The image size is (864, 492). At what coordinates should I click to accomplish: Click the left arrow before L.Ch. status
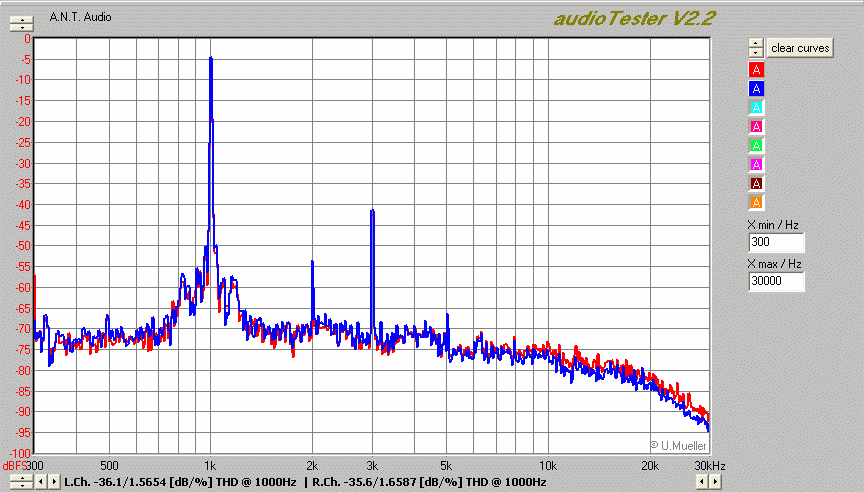click(x=41, y=482)
